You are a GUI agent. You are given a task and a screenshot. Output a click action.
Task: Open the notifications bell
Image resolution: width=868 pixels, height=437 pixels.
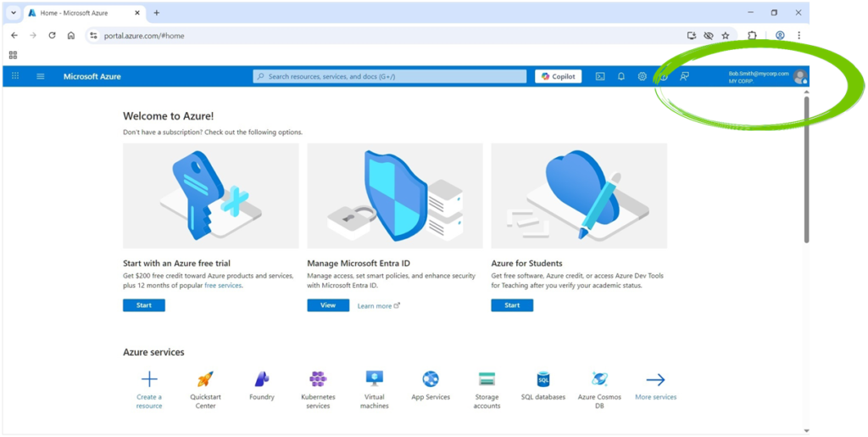coord(621,76)
